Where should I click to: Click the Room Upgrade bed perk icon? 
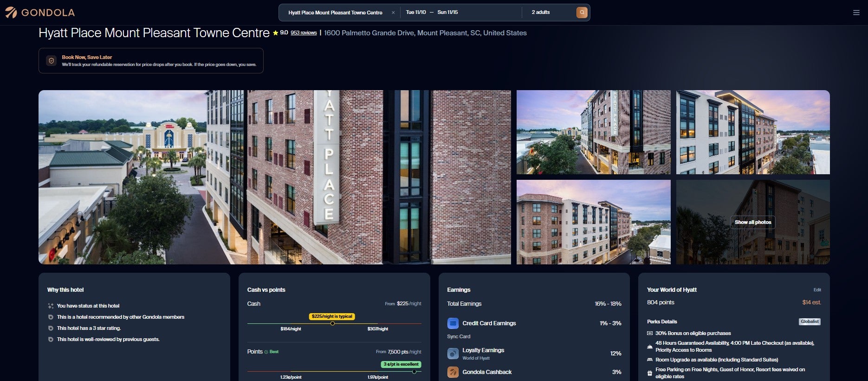tap(650, 360)
